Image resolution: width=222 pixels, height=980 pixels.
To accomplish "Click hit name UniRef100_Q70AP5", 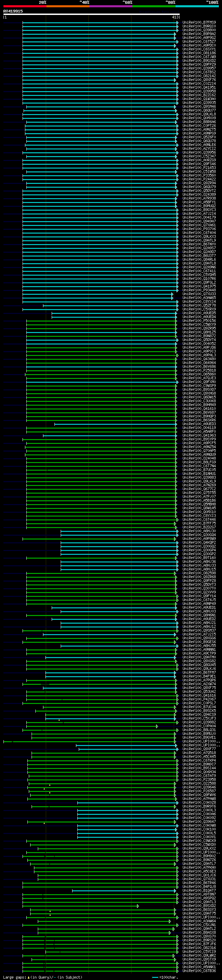I will pos(199,451).
